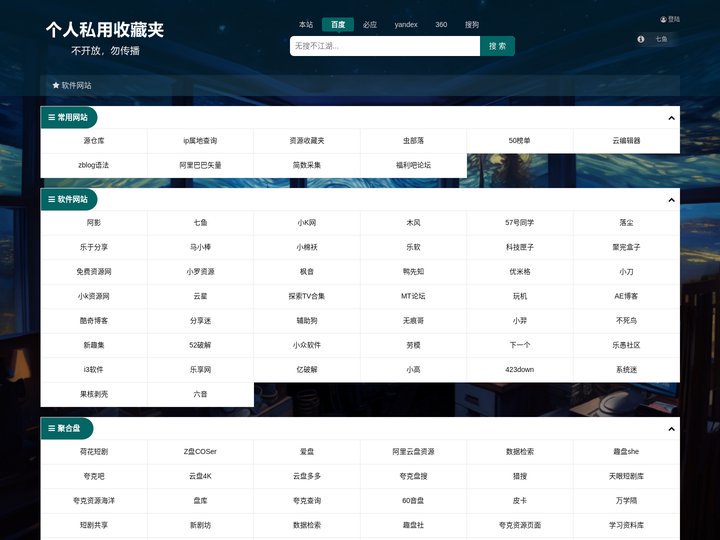Open the zblog语法 link
Viewport: 720px width, 540px height.
94,165
